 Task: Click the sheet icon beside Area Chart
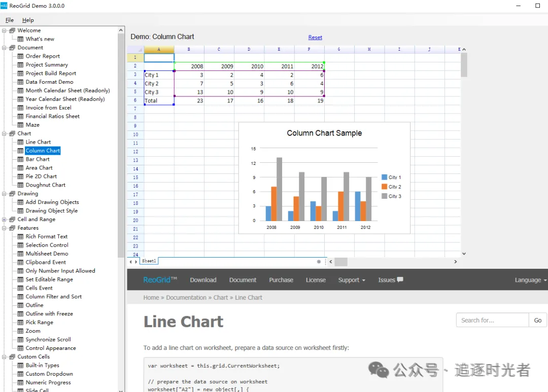[x=21, y=168]
